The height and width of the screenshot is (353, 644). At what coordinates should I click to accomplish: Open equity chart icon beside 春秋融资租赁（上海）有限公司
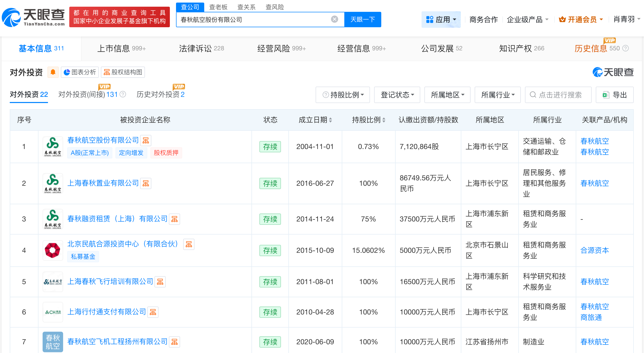click(174, 219)
